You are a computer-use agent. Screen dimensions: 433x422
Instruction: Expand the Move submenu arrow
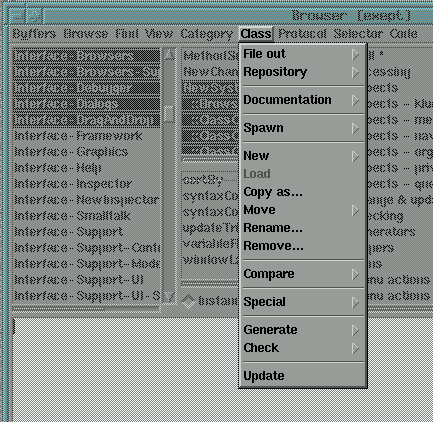pos(355,210)
